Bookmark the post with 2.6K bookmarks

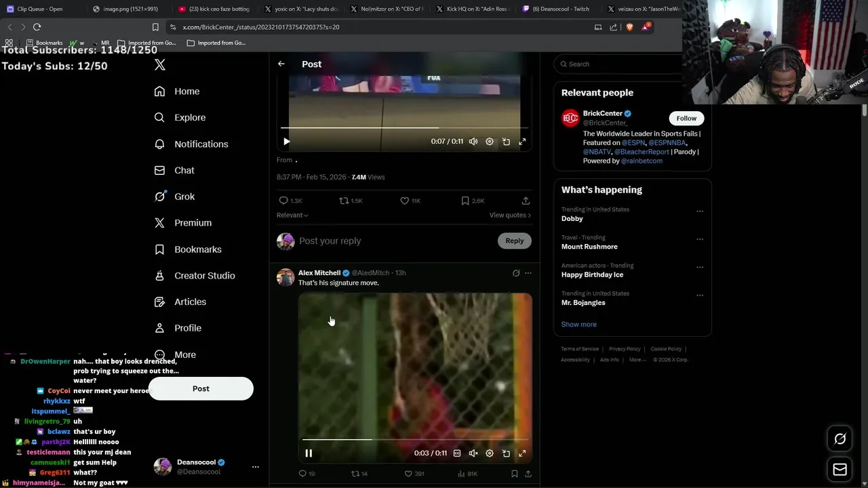coord(473,201)
